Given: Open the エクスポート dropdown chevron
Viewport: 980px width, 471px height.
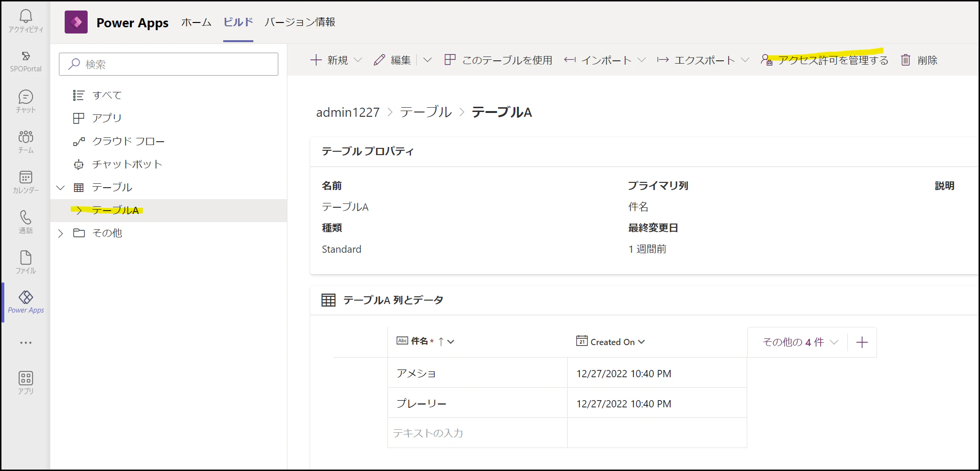Looking at the screenshot, I should tap(745, 60).
